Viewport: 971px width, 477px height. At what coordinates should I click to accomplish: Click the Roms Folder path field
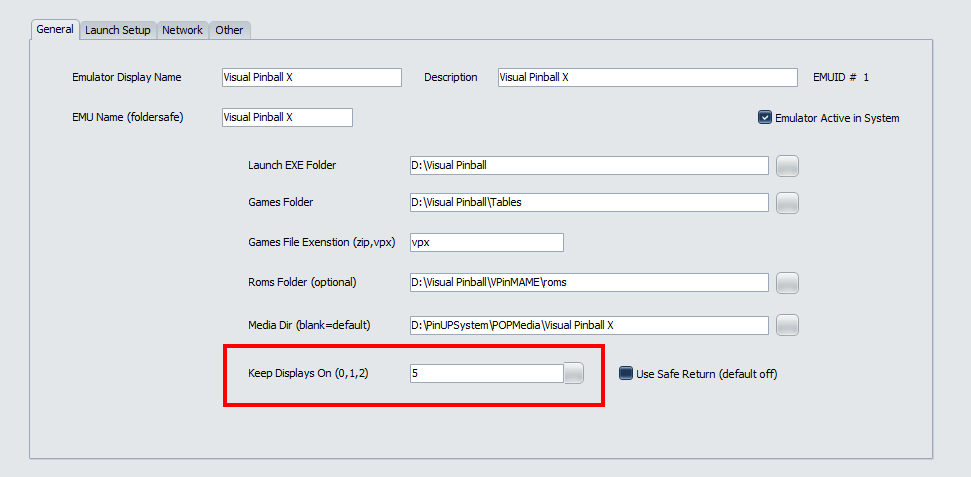(588, 283)
